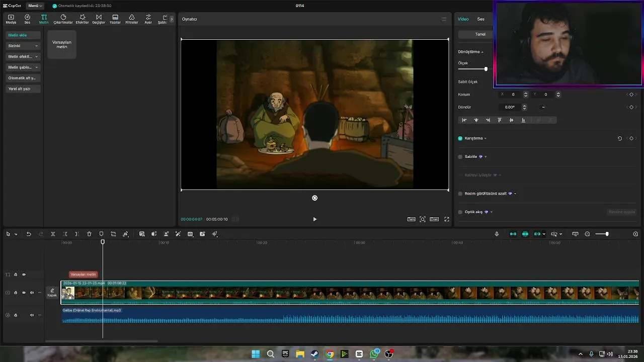644x362 pixels.
Task: Adjust the timeline zoom slider
Action: coord(607,234)
